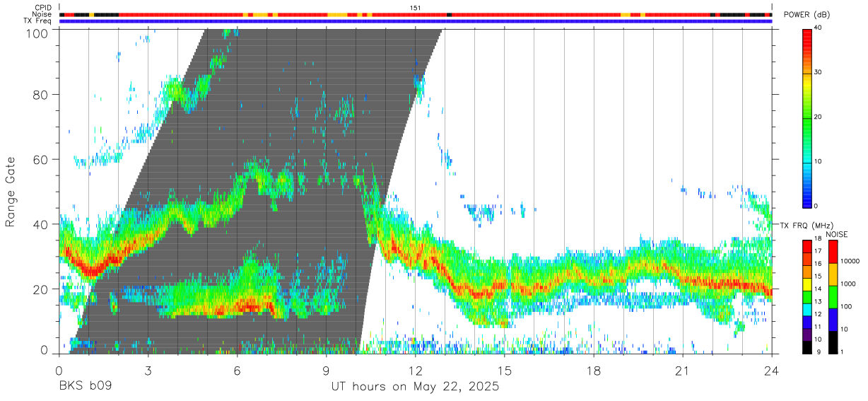Click the 18 tick label on the UT hours axis
Viewport: 868px width, 401px height.
pyautogui.click(x=594, y=370)
